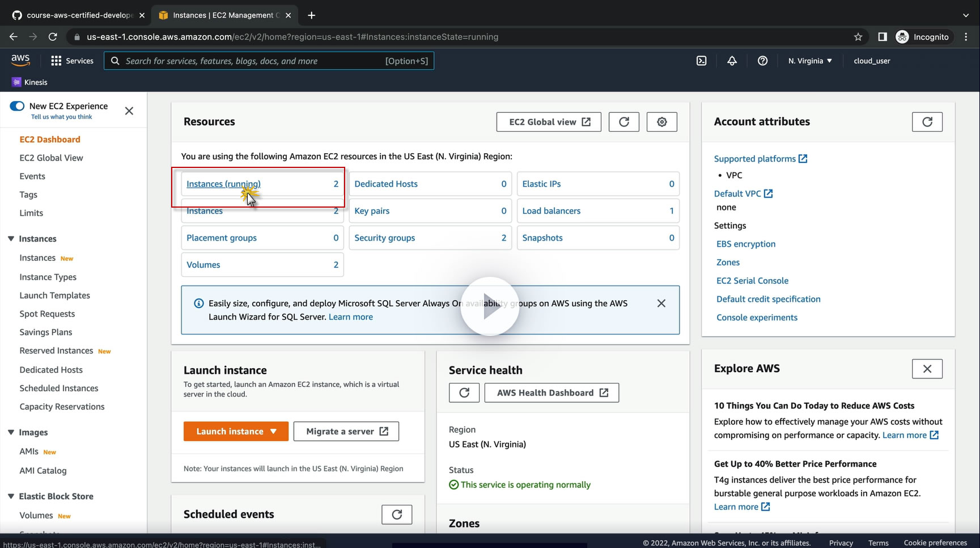Play the video overlay button
Screen dimensions: 980x548
coord(490,306)
